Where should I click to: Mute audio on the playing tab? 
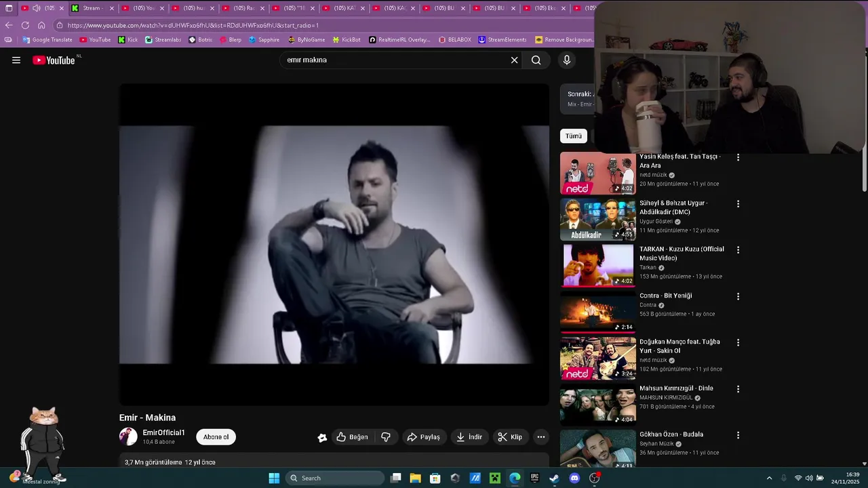pyautogui.click(x=36, y=8)
